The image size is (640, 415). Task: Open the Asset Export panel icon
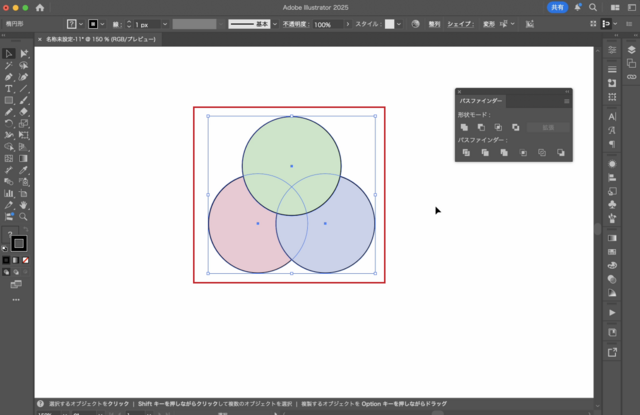[x=612, y=353]
